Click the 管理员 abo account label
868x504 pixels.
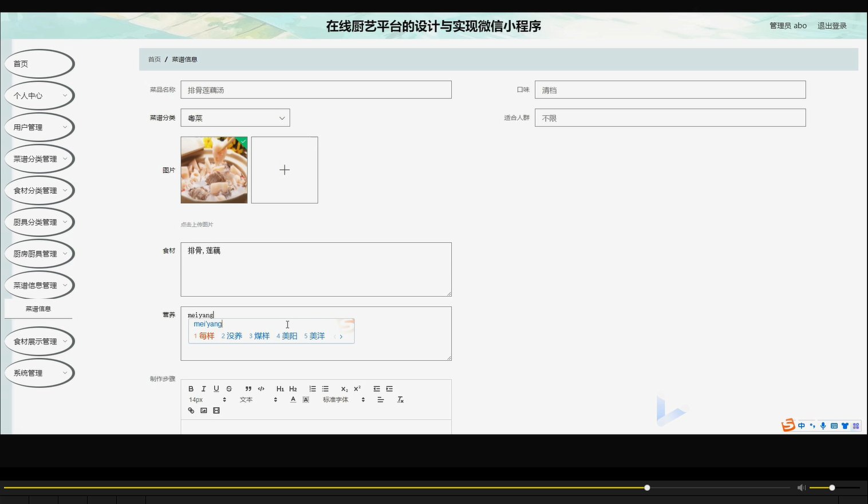tap(788, 26)
